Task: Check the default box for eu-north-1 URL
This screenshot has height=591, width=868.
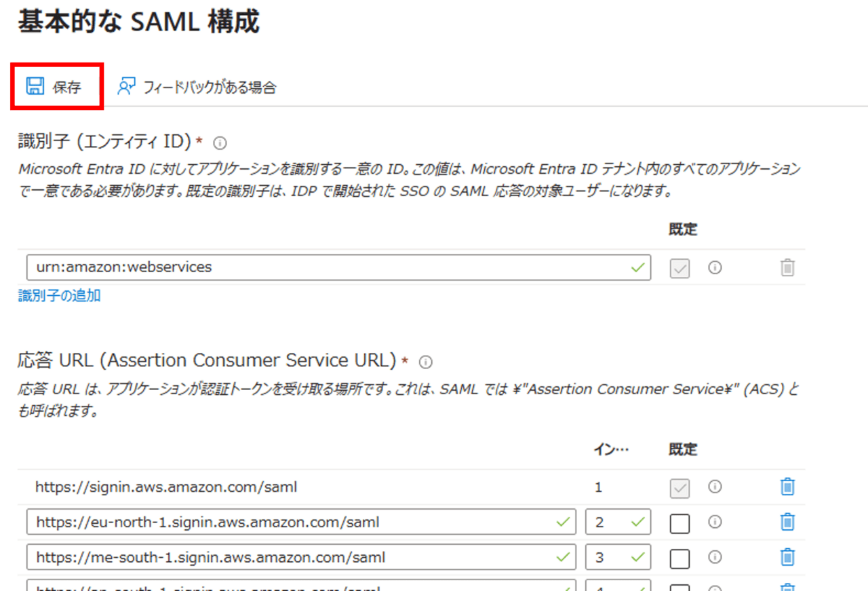Action: (679, 523)
